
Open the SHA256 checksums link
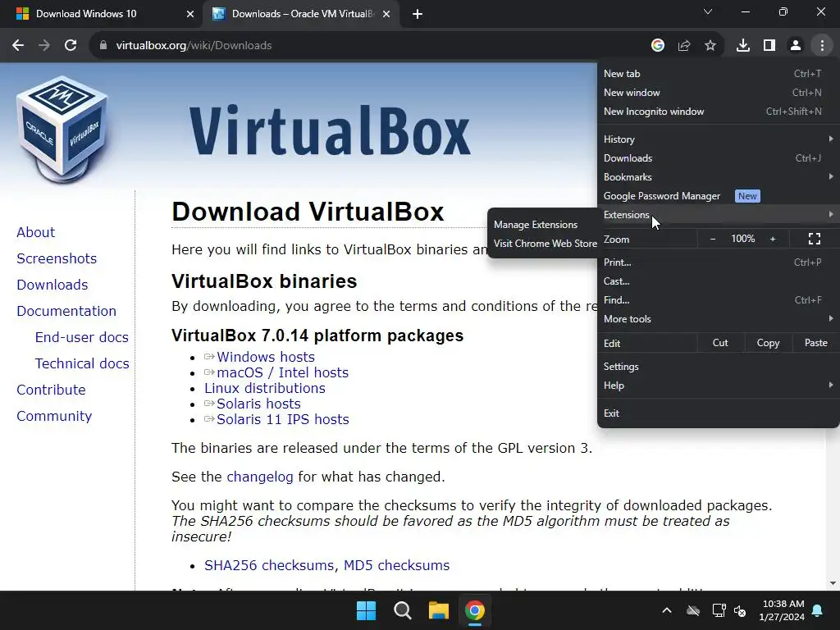[x=269, y=565]
